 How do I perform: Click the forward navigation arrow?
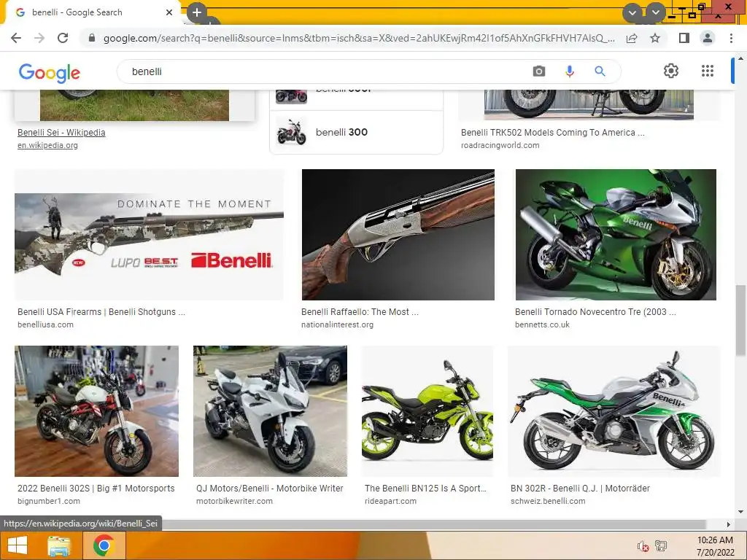(x=39, y=38)
